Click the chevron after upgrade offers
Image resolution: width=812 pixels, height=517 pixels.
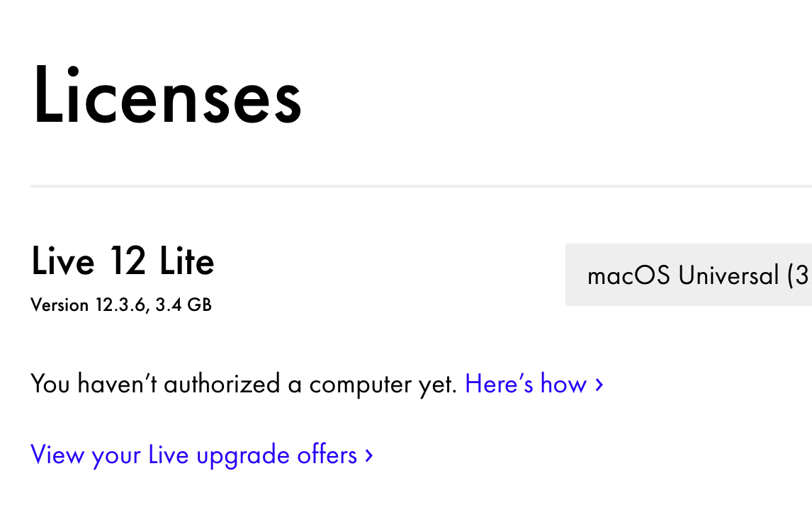pos(368,455)
